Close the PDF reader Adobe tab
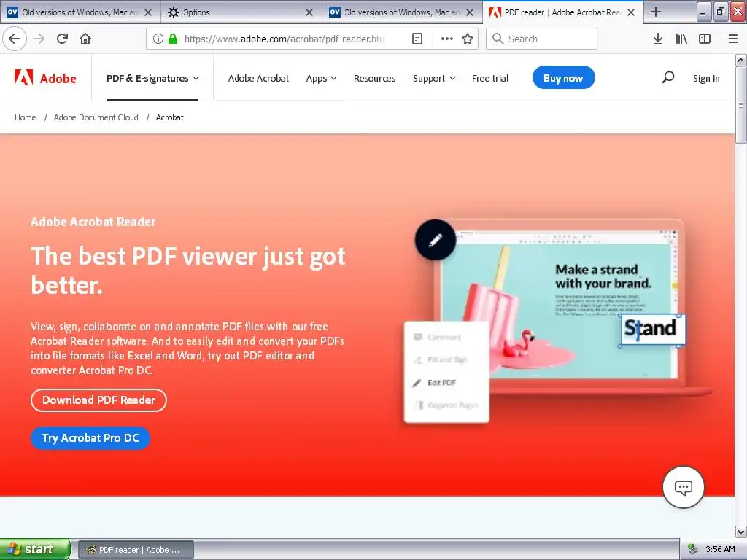 pos(631,12)
